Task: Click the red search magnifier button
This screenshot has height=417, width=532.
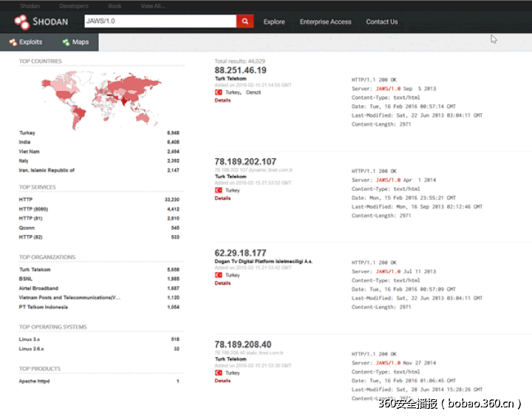Action: [x=245, y=21]
